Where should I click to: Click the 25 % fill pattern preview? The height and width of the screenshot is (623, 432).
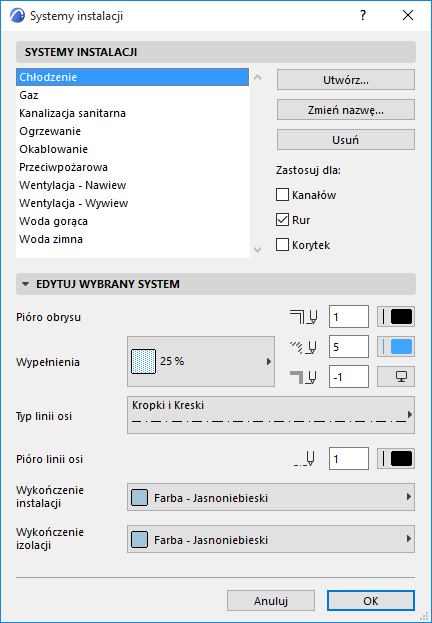pyautogui.click(x=143, y=362)
